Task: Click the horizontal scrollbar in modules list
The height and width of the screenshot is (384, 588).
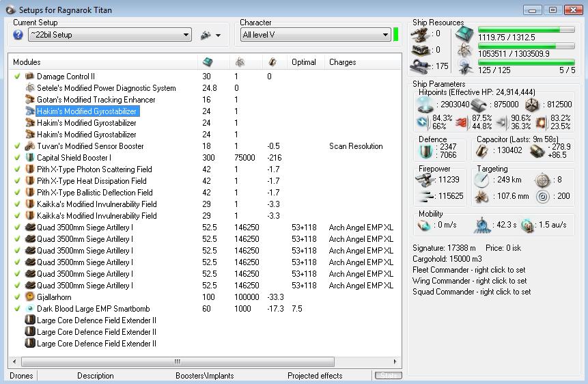Action: [x=178, y=361]
